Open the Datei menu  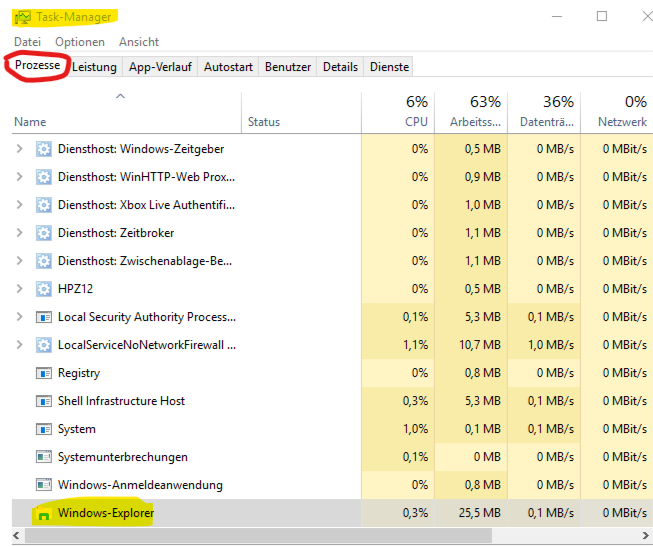click(x=27, y=42)
